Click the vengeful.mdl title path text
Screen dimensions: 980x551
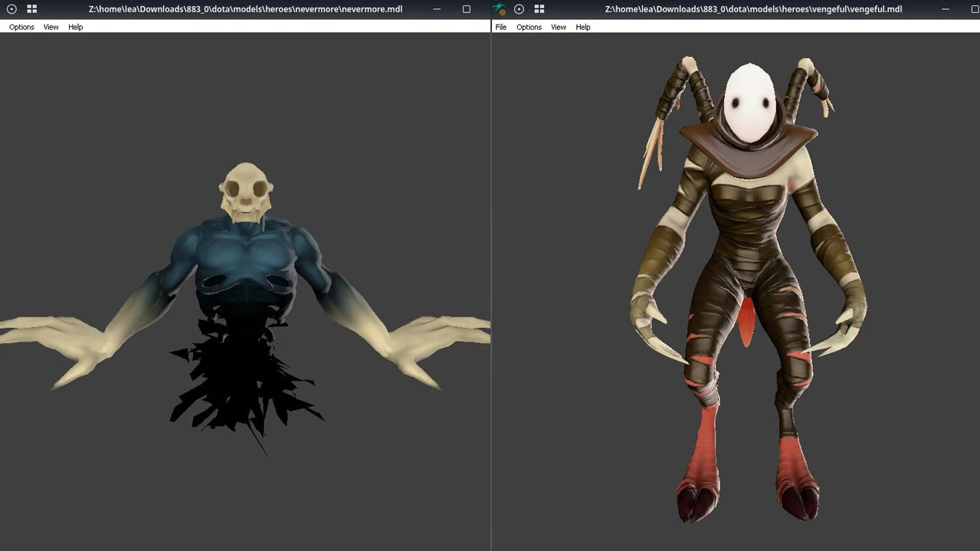(753, 9)
